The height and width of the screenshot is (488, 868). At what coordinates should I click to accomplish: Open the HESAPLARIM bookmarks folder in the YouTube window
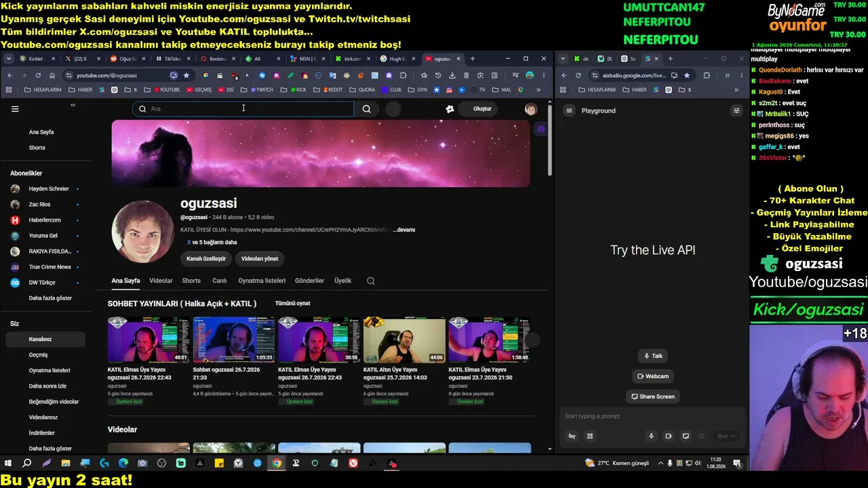[x=43, y=89]
